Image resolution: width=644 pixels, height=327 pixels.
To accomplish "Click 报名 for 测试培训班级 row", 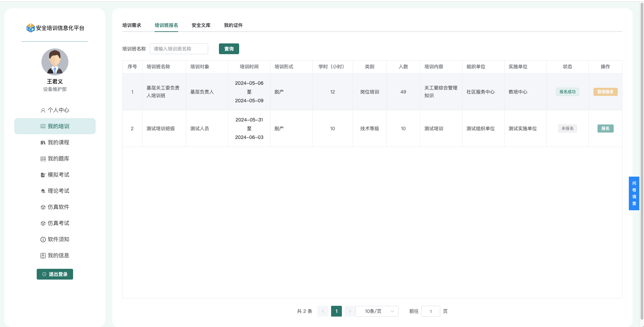I will (x=605, y=129).
